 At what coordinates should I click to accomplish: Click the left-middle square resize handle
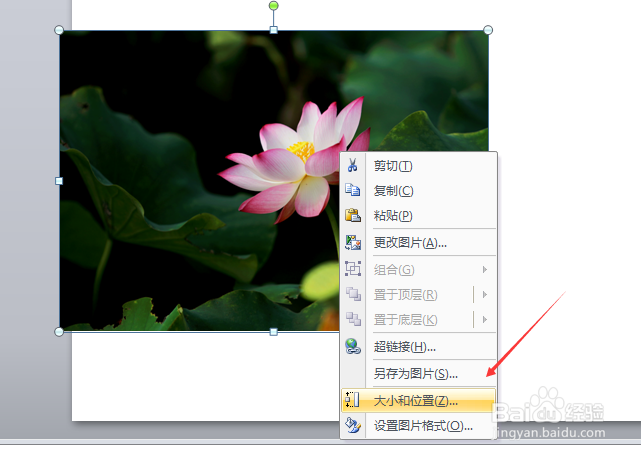[x=59, y=181]
